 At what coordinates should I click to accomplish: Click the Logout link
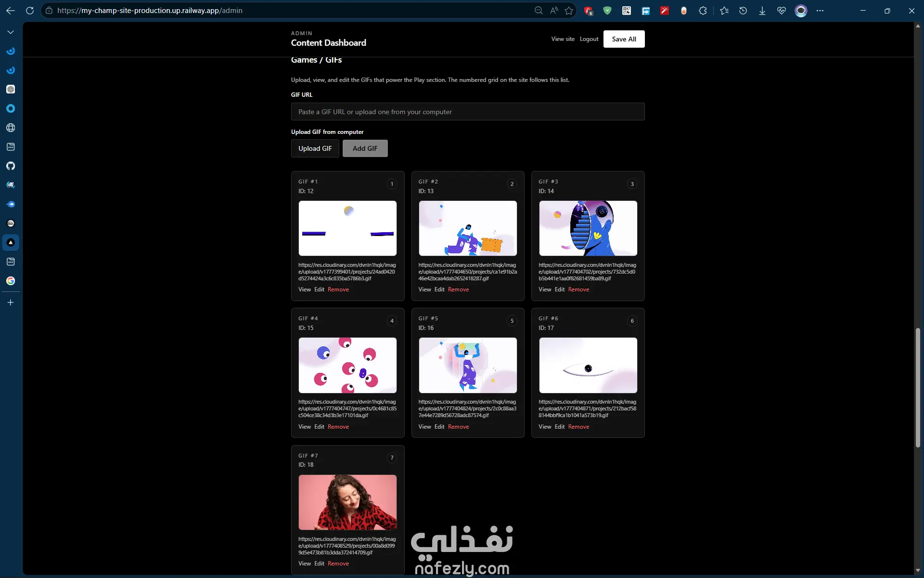pos(589,39)
